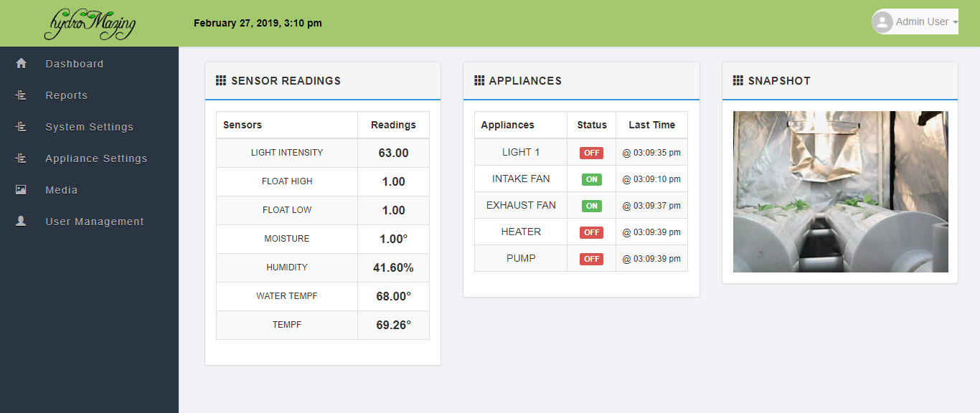Screen dimensions: 980x413
Task: Open the Reports menu item
Action: tap(66, 95)
